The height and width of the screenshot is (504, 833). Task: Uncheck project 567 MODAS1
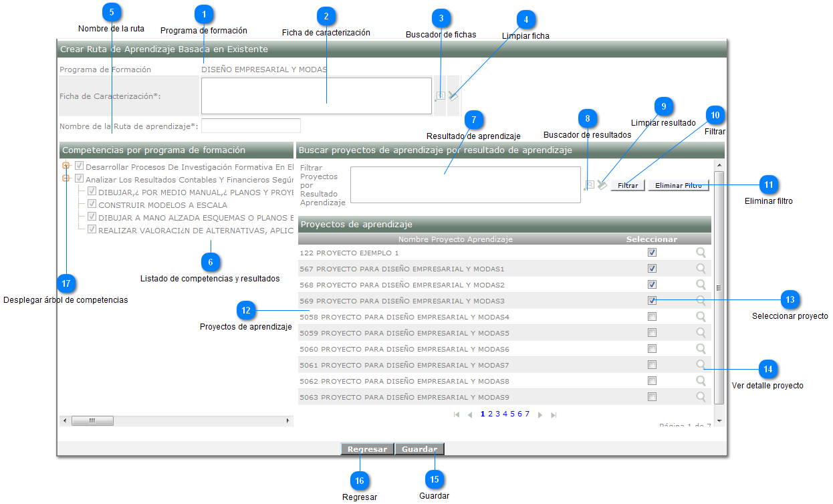pyautogui.click(x=652, y=269)
